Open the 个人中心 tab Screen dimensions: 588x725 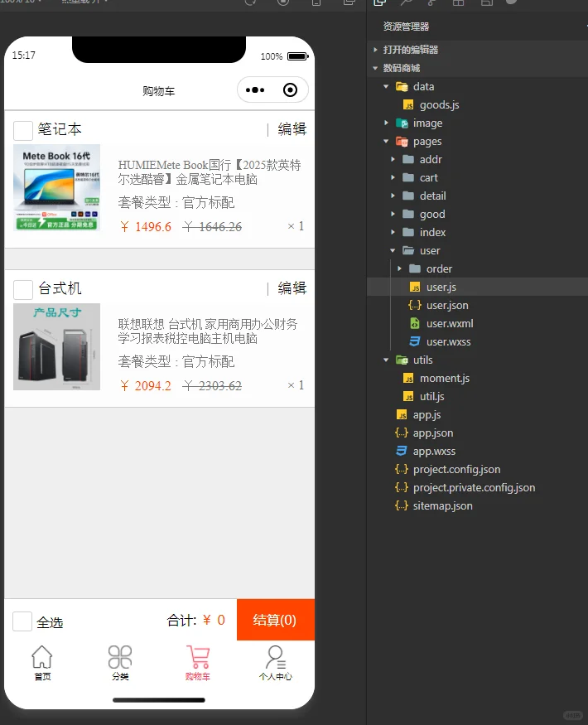tap(276, 663)
